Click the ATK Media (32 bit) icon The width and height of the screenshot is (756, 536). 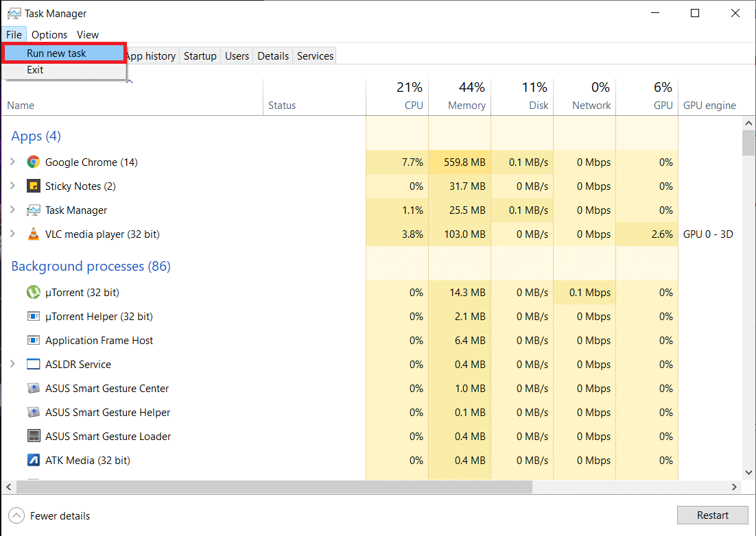pyautogui.click(x=33, y=461)
